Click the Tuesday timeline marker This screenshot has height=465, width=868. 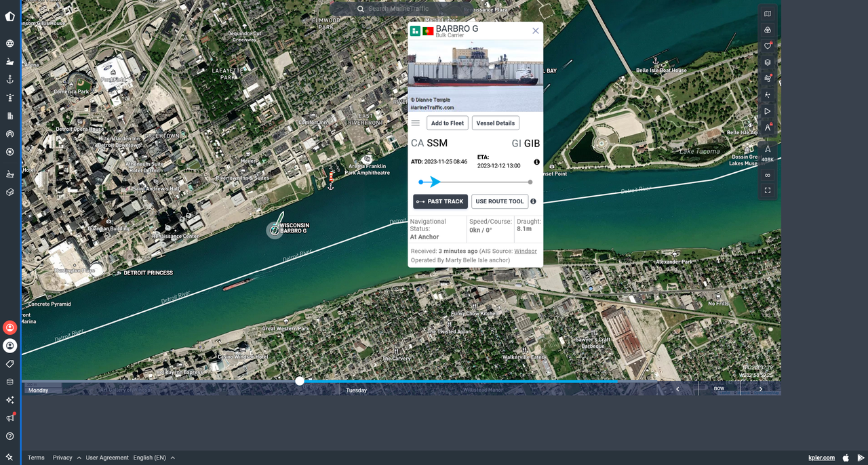356,390
